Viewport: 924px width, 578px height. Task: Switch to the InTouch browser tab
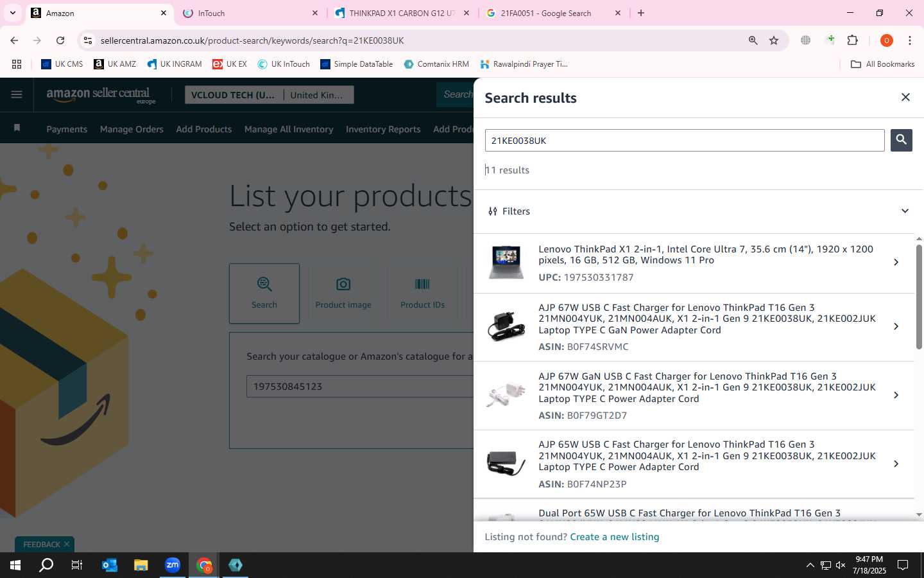click(250, 13)
